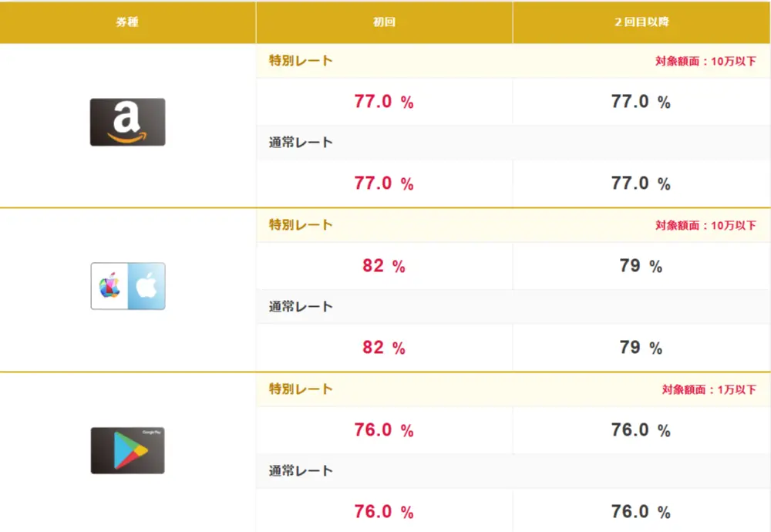771x532 pixels.
Task: Click Amazon 特別レート label
Action: click(x=301, y=60)
